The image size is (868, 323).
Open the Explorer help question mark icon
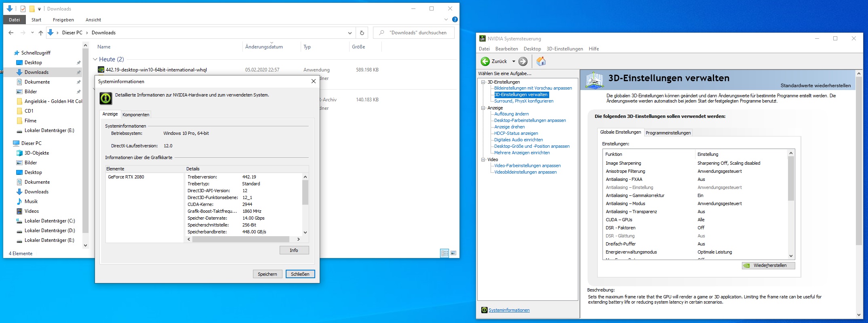(455, 19)
